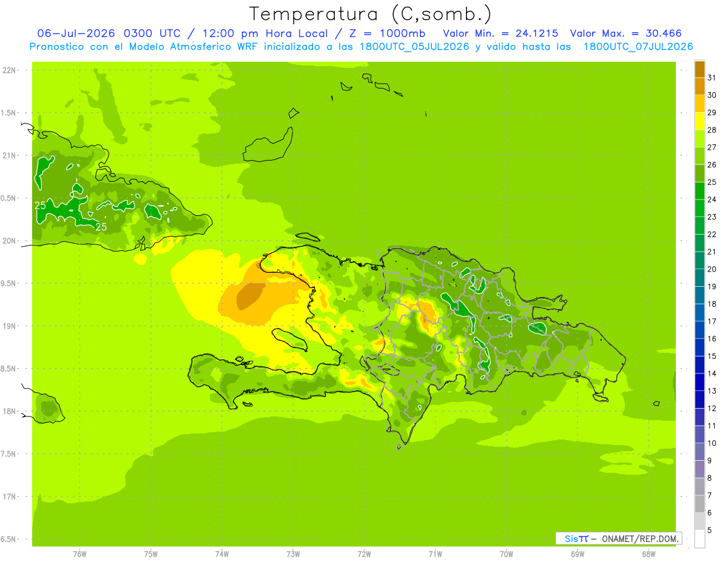Pick the legend color band between 29 and 30
The width and height of the screenshot is (728, 562).
[x=699, y=104]
